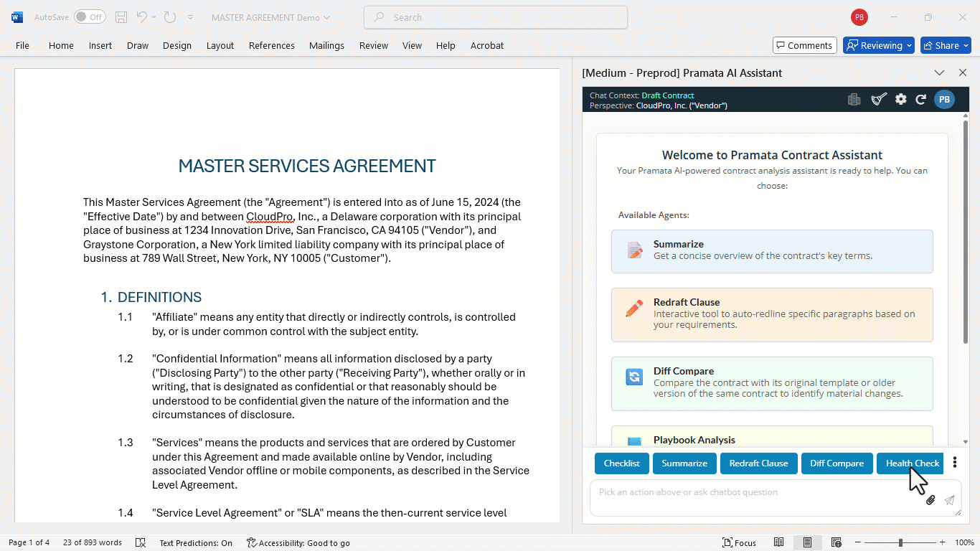
Task: Open the Help ribbon tab
Action: 446,45
